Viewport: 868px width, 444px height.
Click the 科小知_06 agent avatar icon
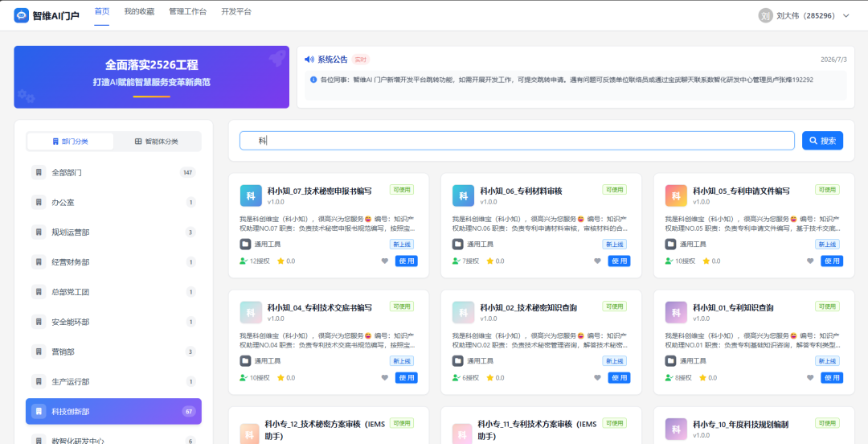[x=464, y=195]
